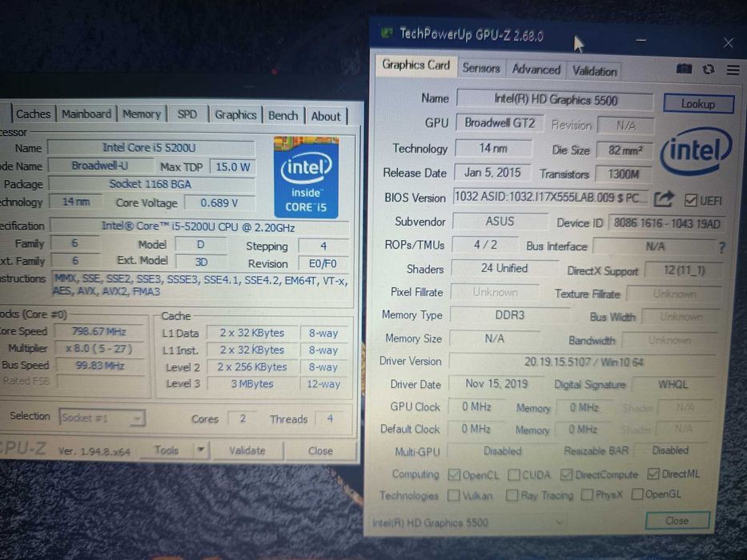Toggle the DirectML checkbox
The height and width of the screenshot is (560, 747).
pyautogui.click(x=653, y=474)
